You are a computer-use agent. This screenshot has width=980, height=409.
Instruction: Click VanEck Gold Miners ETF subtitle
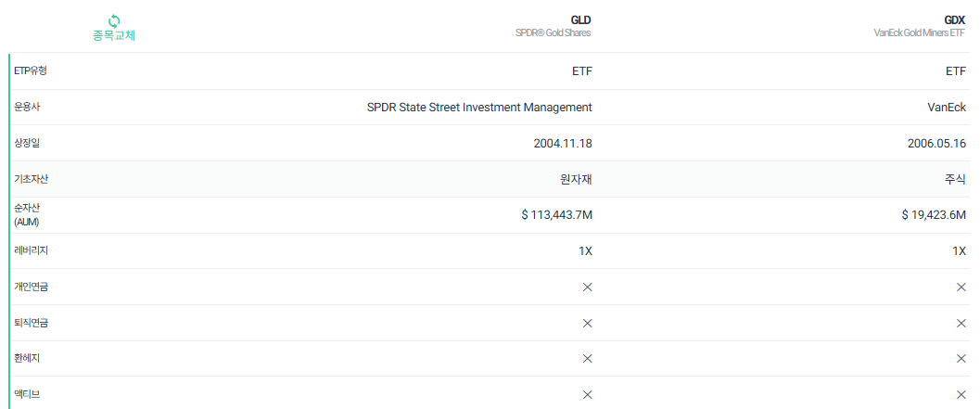pyautogui.click(x=920, y=33)
